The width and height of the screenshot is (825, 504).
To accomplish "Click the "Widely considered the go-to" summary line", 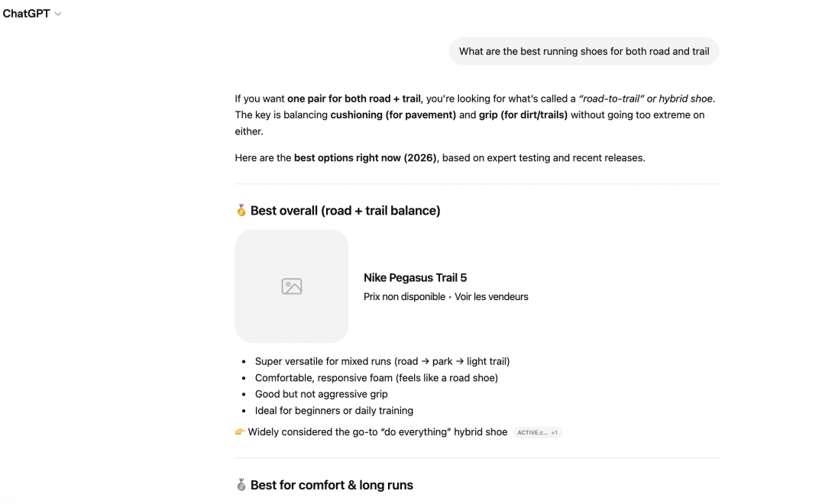I will pos(377,432).
